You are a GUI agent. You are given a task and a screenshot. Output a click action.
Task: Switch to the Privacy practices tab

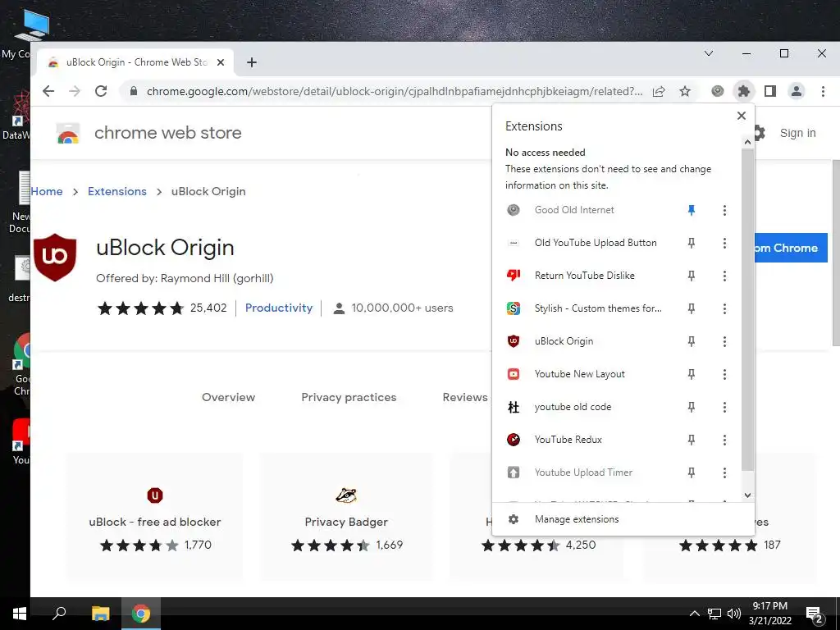click(x=349, y=397)
